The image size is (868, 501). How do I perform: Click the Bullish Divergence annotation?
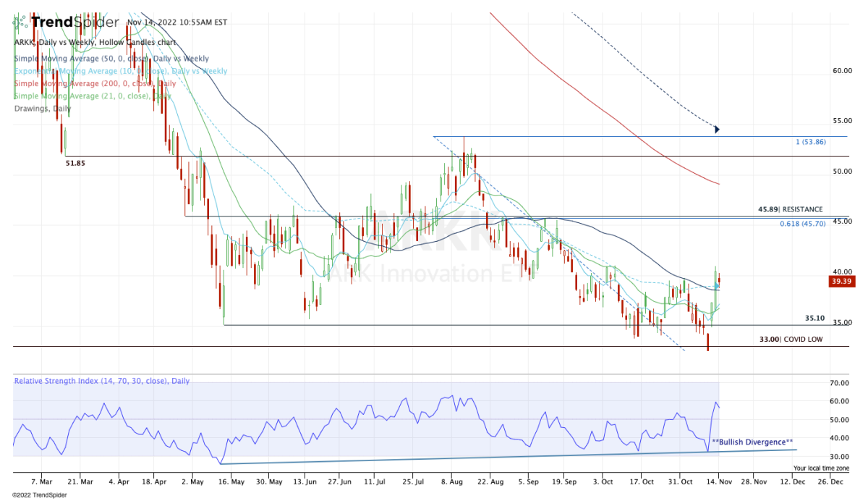pos(752,442)
